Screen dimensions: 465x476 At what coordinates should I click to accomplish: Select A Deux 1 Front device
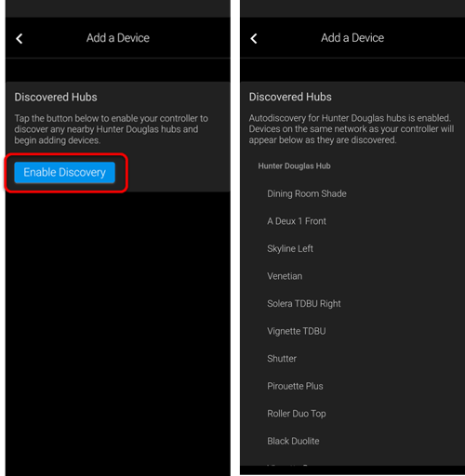click(297, 221)
